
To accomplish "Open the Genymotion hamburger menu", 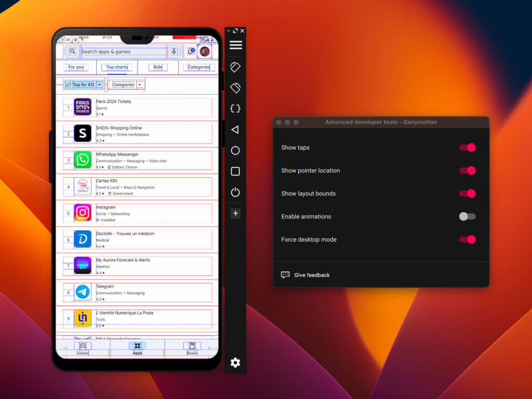I will click(235, 45).
